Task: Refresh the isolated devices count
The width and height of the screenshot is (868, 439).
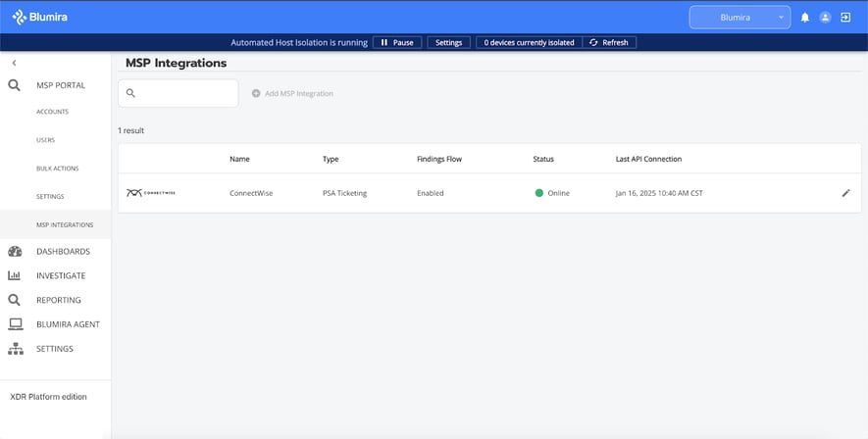Action: [609, 43]
